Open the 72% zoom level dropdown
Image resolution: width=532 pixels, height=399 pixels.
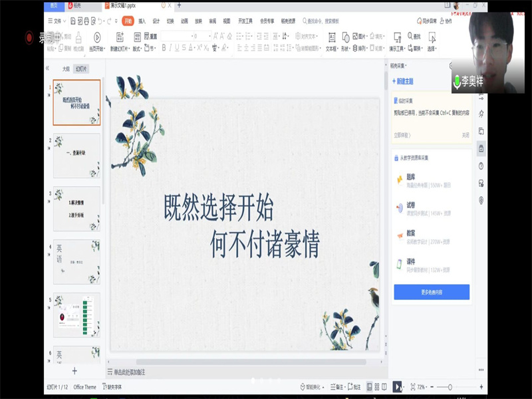click(x=421, y=386)
